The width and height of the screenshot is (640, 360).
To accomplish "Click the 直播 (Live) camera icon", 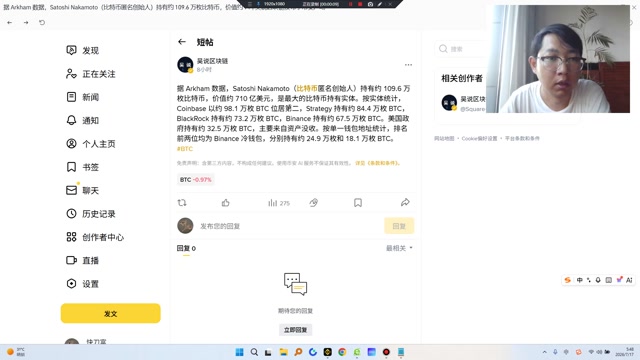I will (71, 260).
